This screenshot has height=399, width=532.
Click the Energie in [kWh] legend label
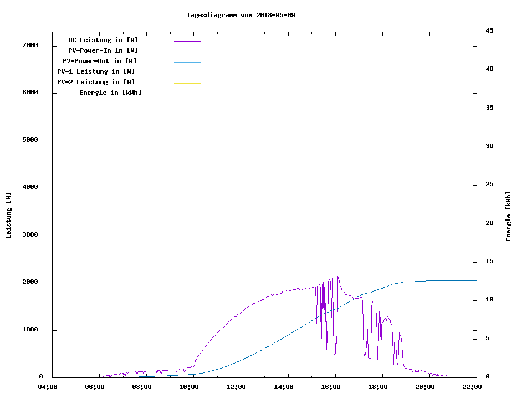[110, 93]
